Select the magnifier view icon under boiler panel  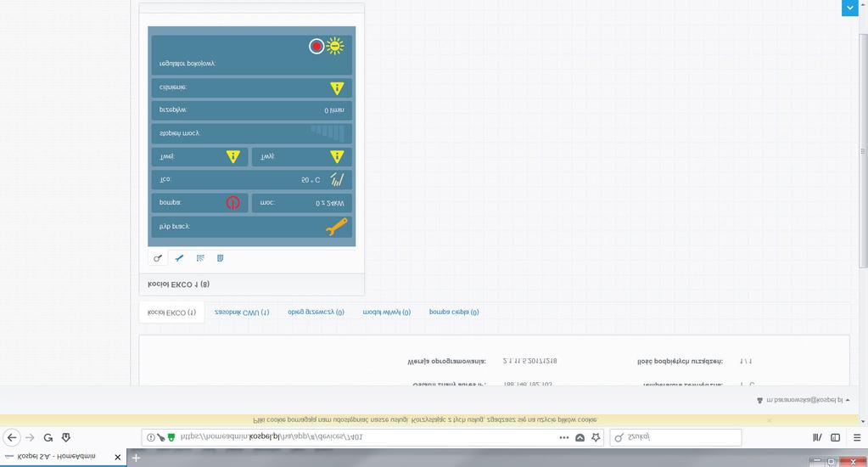(x=158, y=258)
